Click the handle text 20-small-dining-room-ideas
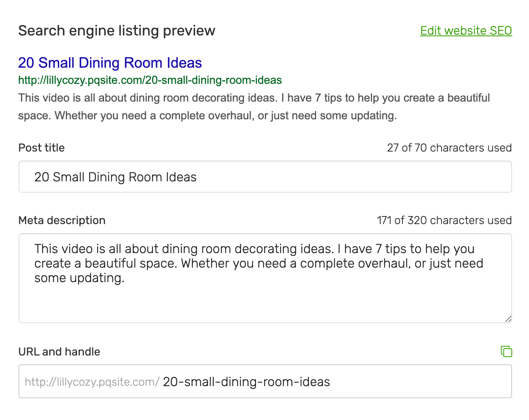The width and height of the screenshot is (529, 420). [x=246, y=382]
